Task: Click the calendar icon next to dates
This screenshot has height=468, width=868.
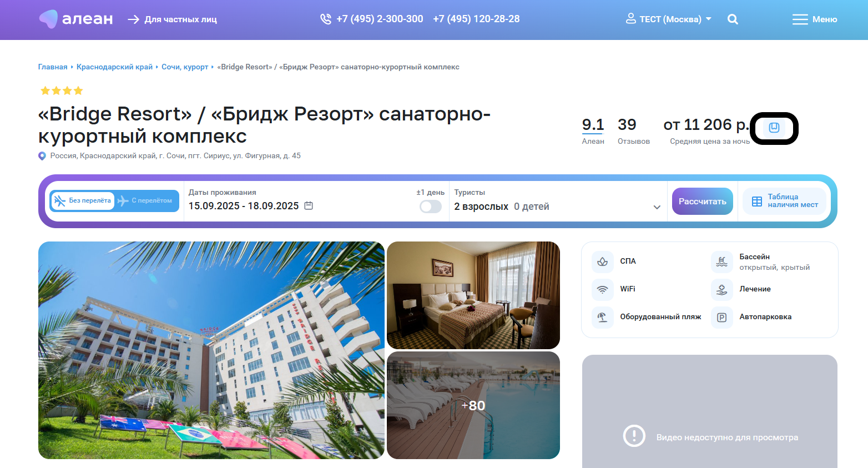Action: click(x=309, y=205)
